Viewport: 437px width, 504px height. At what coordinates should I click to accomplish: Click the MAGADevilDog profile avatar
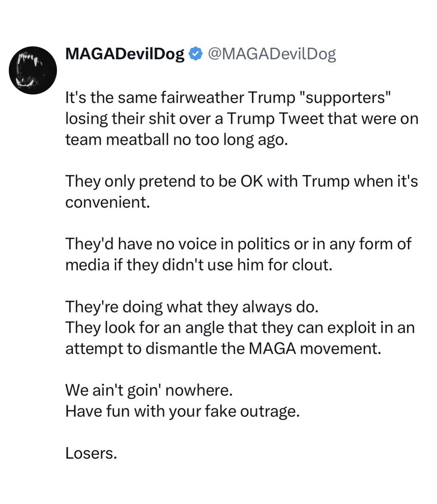(33, 70)
